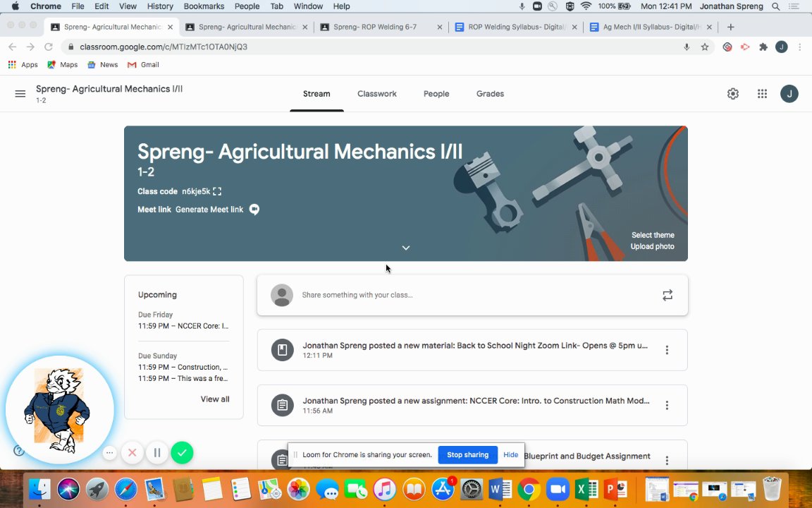Open the Classroom account avatar J
Viewport: 812px width, 508px height.
click(x=789, y=94)
